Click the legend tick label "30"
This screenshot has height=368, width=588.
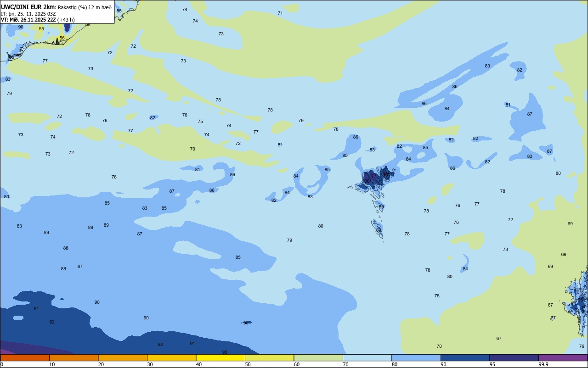(x=150, y=364)
